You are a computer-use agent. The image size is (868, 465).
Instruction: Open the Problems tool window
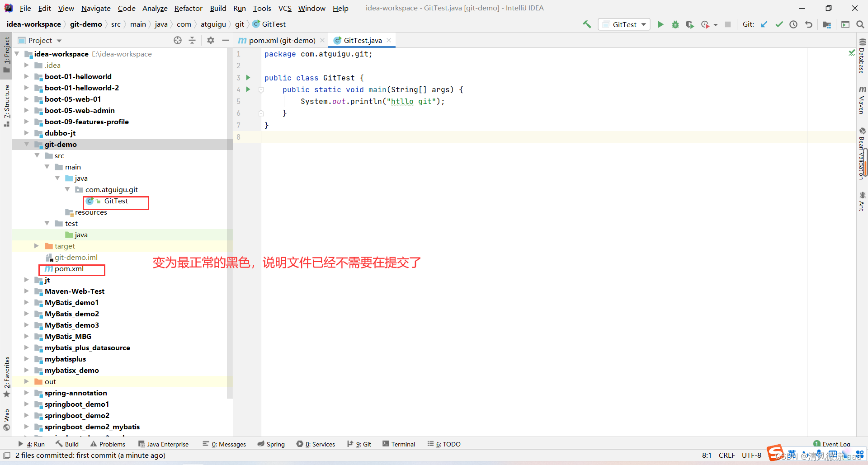(x=108, y=444)
